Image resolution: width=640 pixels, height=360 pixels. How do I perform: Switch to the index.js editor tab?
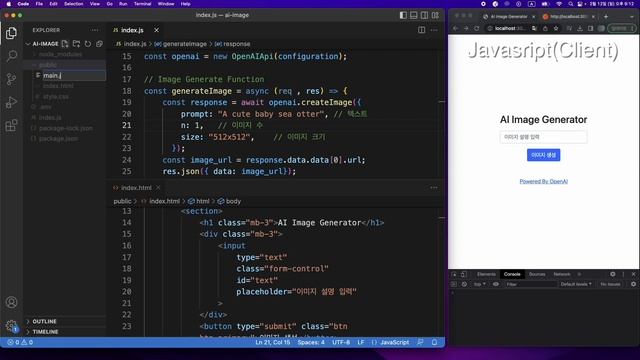(x=132, y=30)
